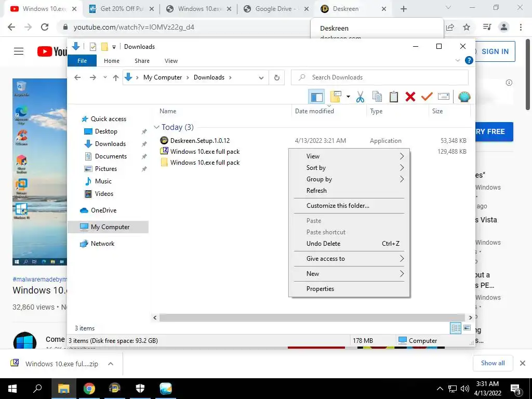Viewport: 532px width, 399px height.
Task: Open the Home ribbon tab
Action: [112, 61]
